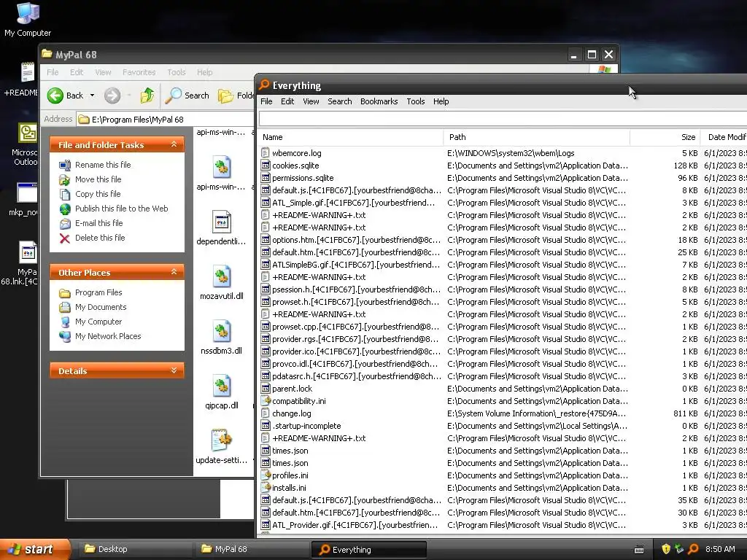The image size is (747, 560).
Task: Click Copy this file
Action: click(98, 194)
